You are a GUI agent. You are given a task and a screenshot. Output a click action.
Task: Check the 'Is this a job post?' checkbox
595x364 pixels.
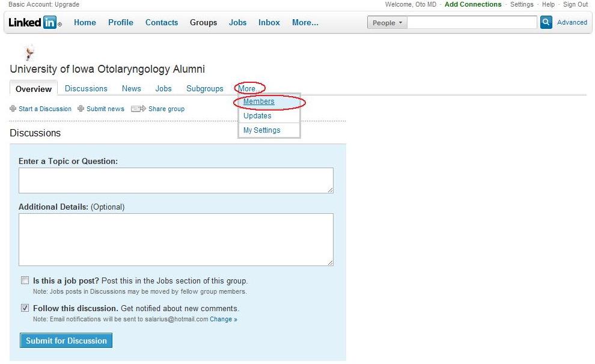point(25,280)
